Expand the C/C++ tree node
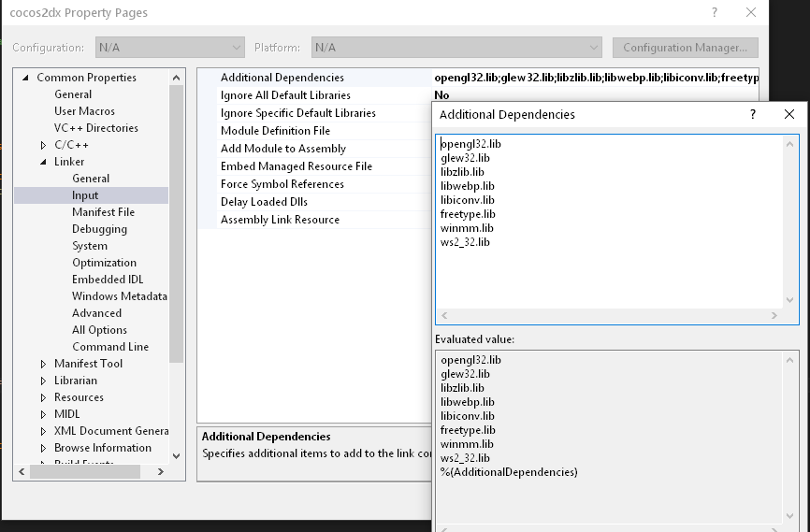This screenshot has width=810, height=532. click(43, 145)
